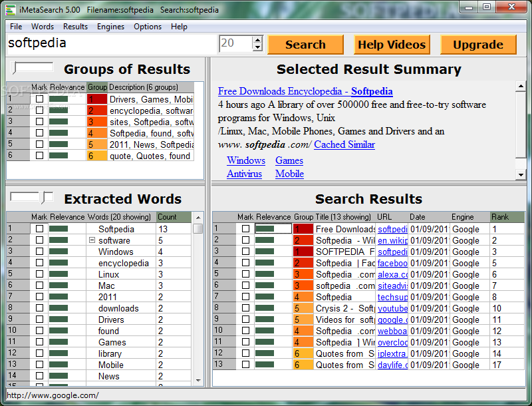Click the softpedia search text field
The width and height of the screenshot is (532, 406).
pyautogui.click(x=112, y=44)
